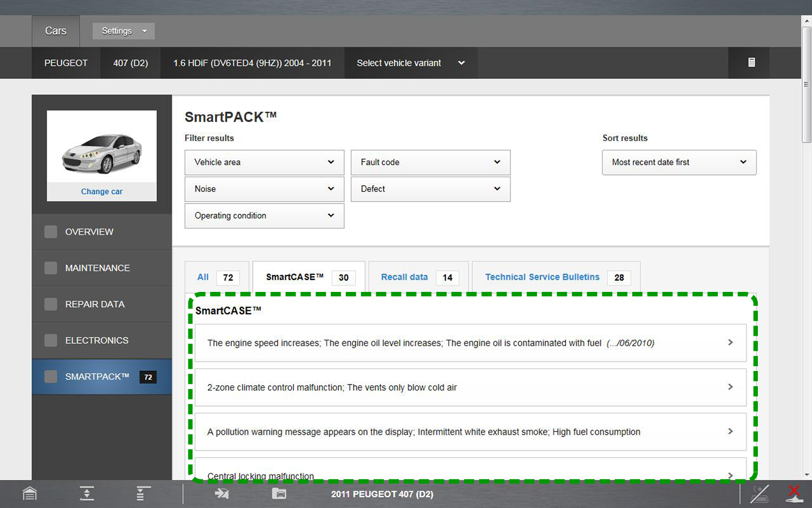Click the aligned-list icon in bottom toolbar
The width and height of the screenshot is (812, 508).
pos(143,493)
